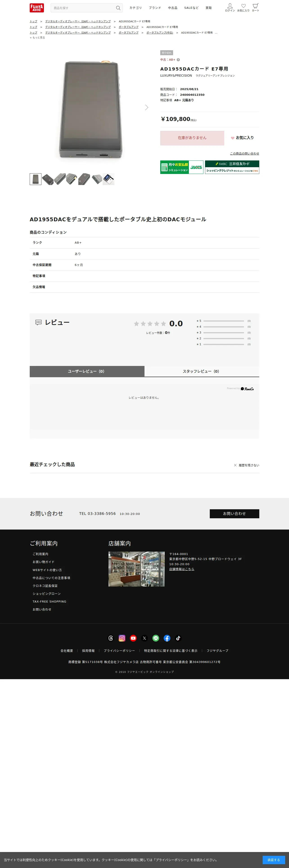Screen dimensions: 289x868
Task: Open TAX-FREE SHOPPING link
Action: pos(50,601)
